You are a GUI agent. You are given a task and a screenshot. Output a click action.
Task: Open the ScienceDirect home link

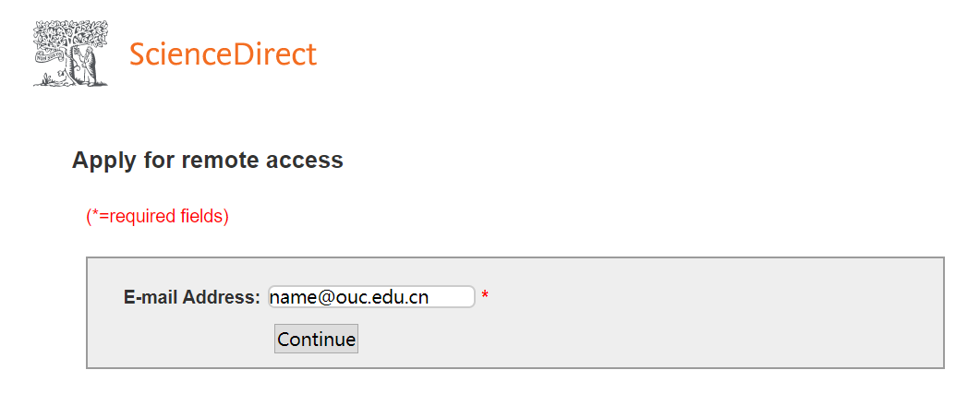coord(223,54)
